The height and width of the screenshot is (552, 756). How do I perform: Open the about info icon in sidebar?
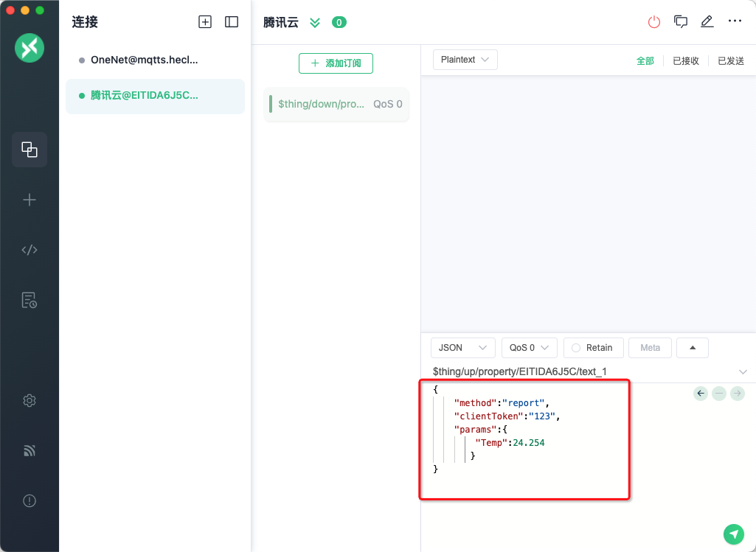(30, 500)
